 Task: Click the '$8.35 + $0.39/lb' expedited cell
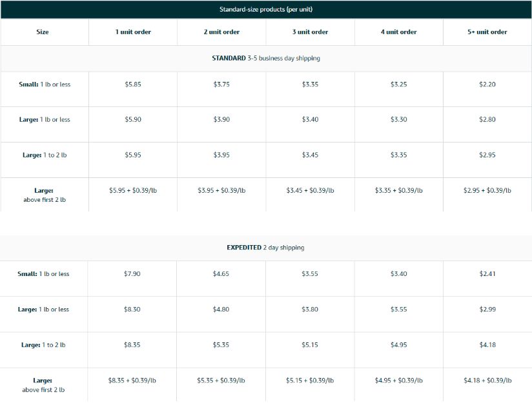132,380
